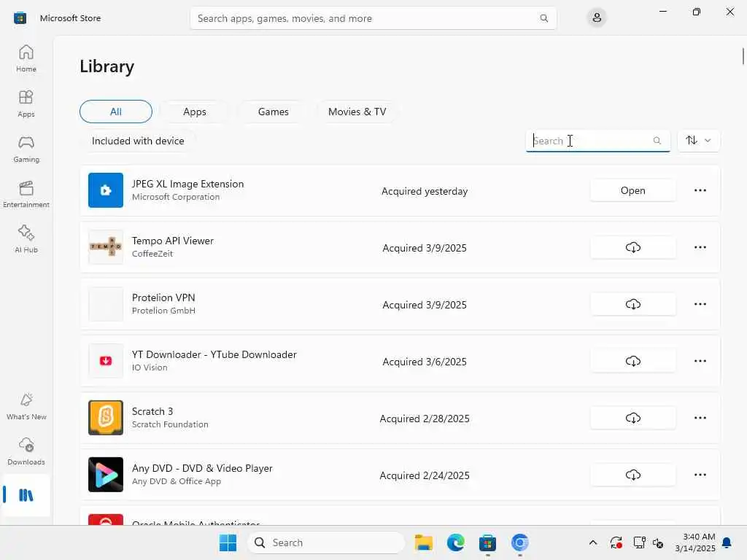Open notification bell in the taskbar

[x=727, y=542]
